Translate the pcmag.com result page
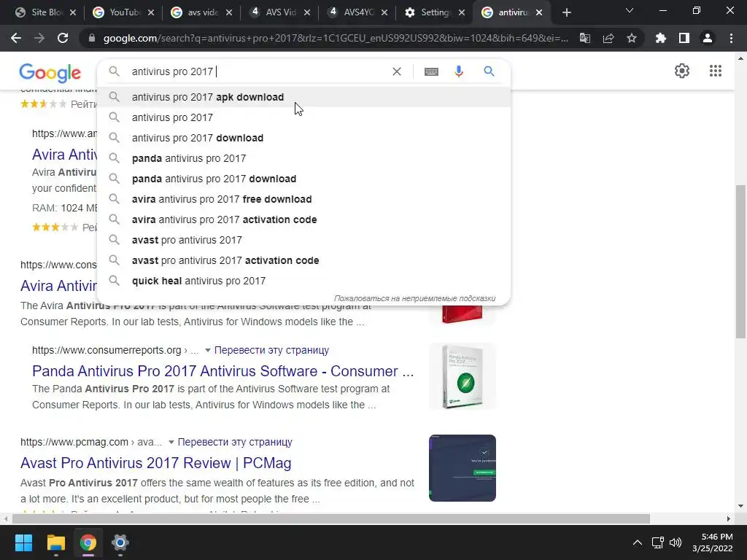Image resolution: width=747 pixels, height=560 pixels. point(235,442)
